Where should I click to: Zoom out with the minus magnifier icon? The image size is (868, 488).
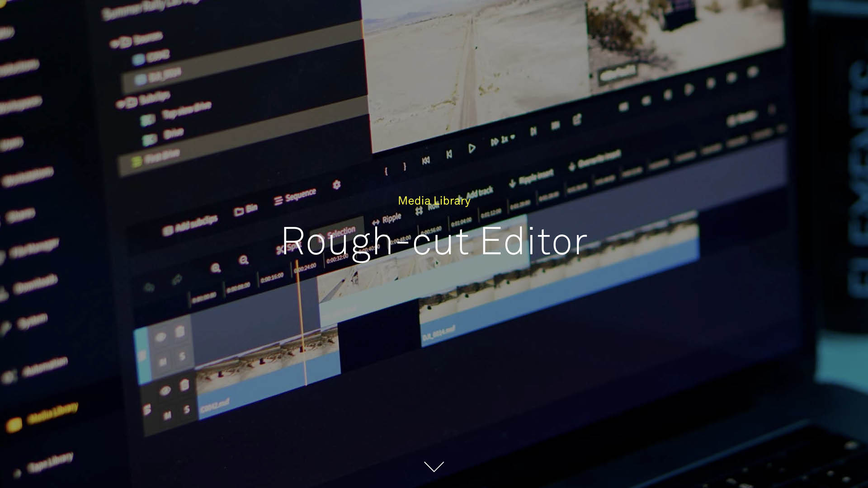click(243, 260)
